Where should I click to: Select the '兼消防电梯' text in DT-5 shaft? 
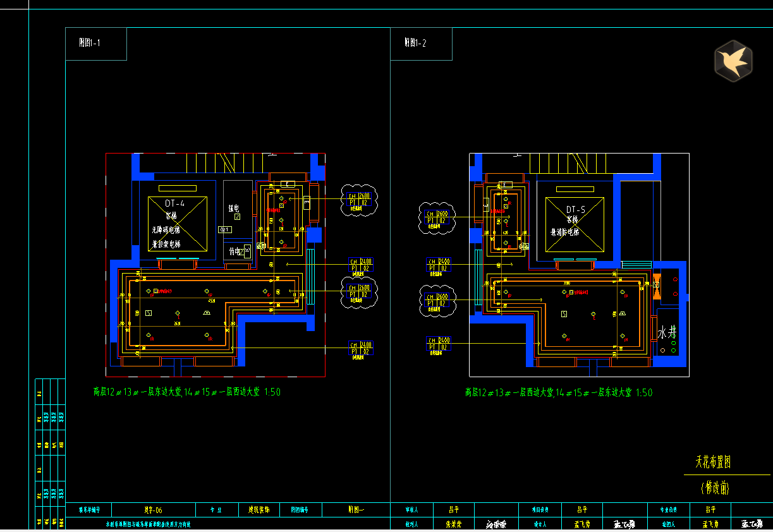tap(566, 233)
